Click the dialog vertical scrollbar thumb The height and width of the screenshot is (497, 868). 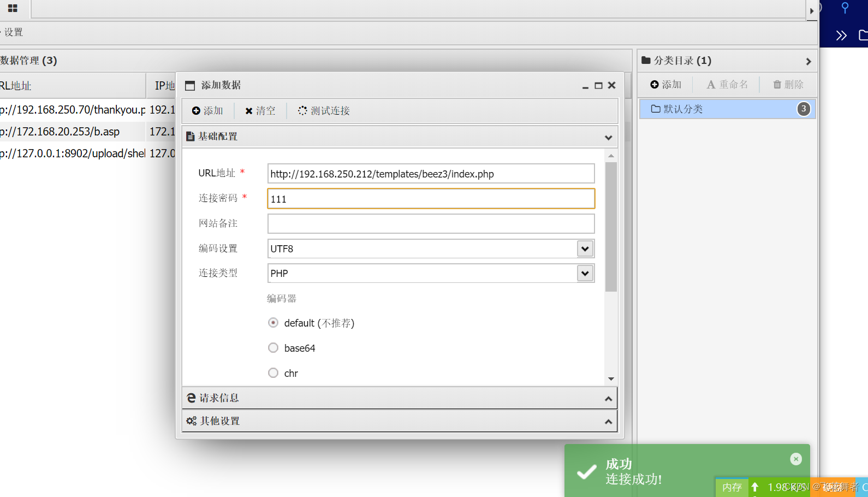coord(611,227)
